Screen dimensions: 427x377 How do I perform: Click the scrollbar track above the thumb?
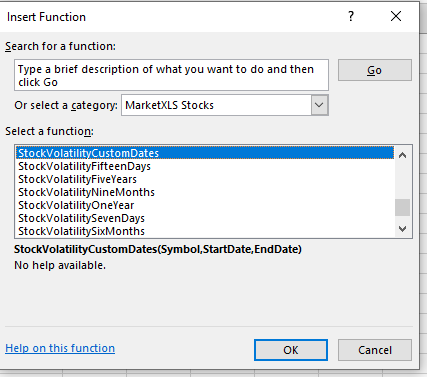(403, 181)
